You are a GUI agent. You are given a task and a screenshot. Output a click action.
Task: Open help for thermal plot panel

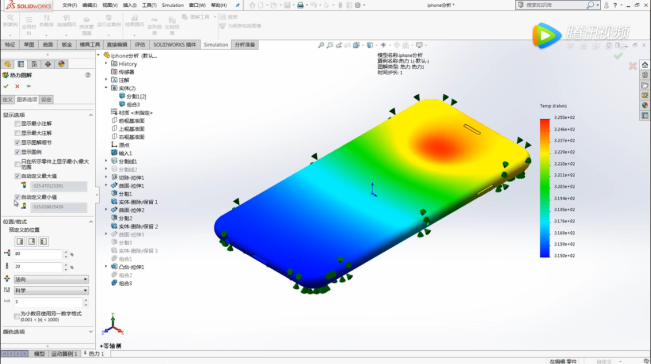click(88, 75)
